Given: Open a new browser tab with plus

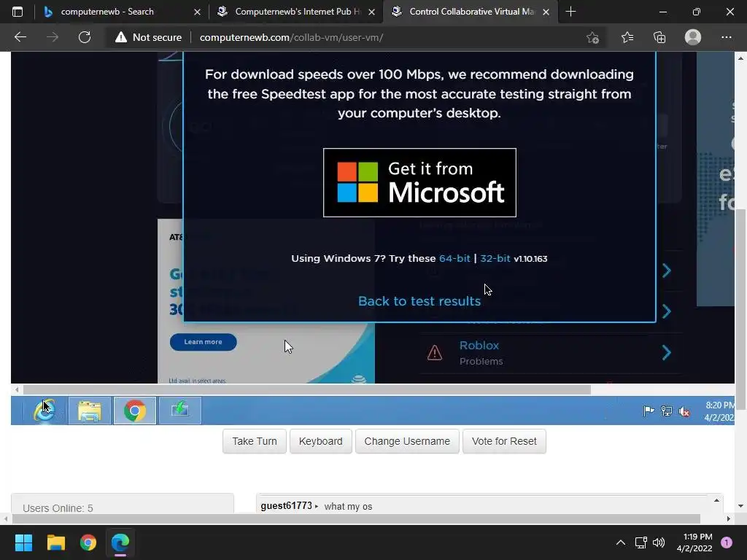Looking at the screenshot, I should coord(570,12).
